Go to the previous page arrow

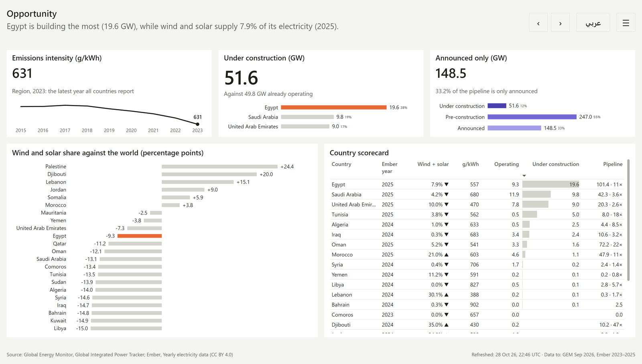(x=538, y=22)
